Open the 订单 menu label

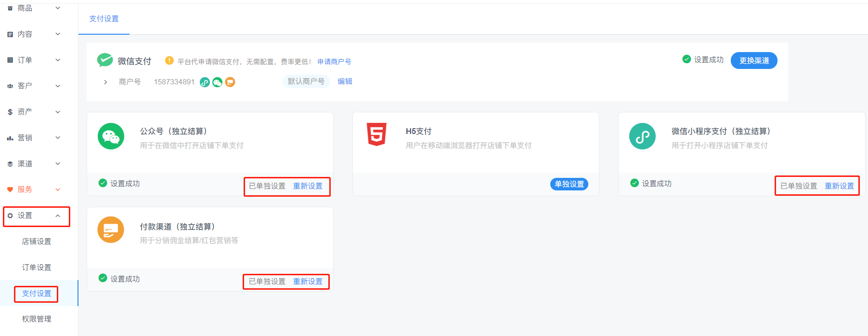pyautogui.click(x=25, y=60)
